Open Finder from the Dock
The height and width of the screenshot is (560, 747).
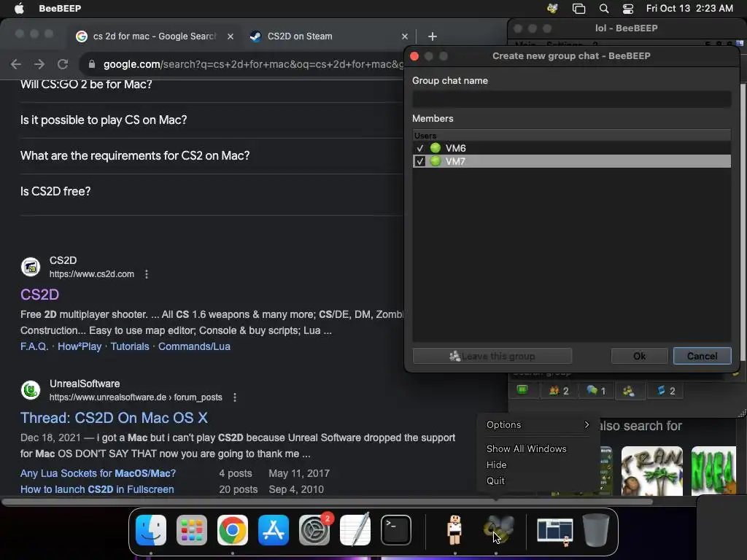pyautogui.click(x=151, y=529)
